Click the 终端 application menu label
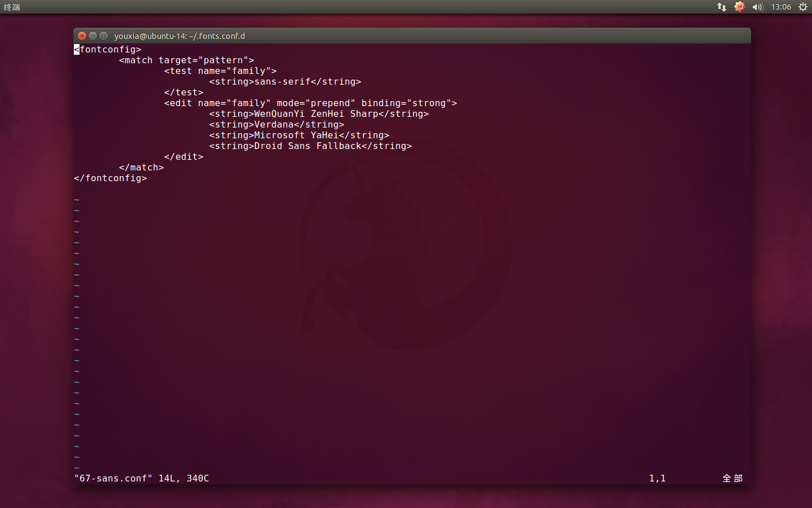Image resolution: width=812 pixels, height=508 pixels. pos(12,7)
